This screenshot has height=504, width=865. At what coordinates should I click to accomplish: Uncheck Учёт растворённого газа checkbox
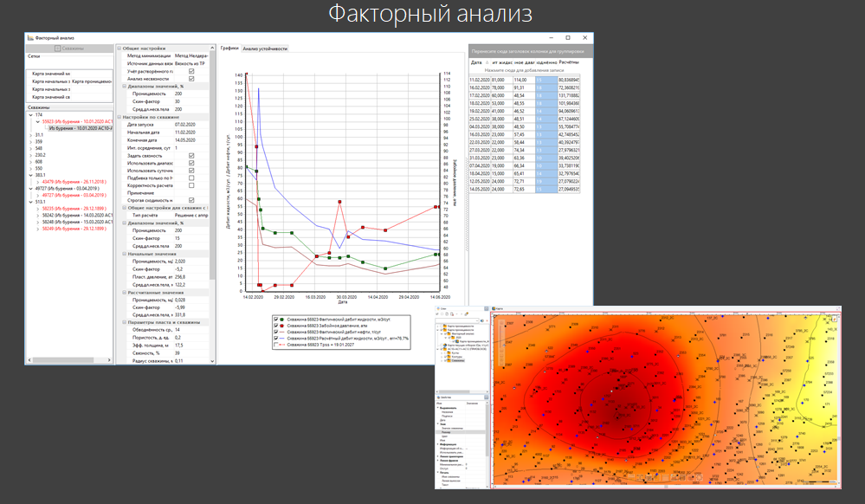click(191, 71)
